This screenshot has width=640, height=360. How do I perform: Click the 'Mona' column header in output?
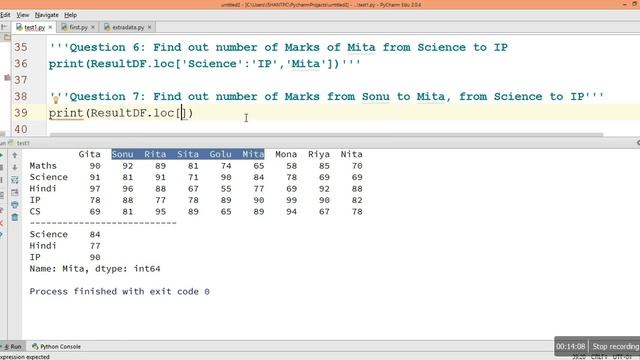click(286, 154)
